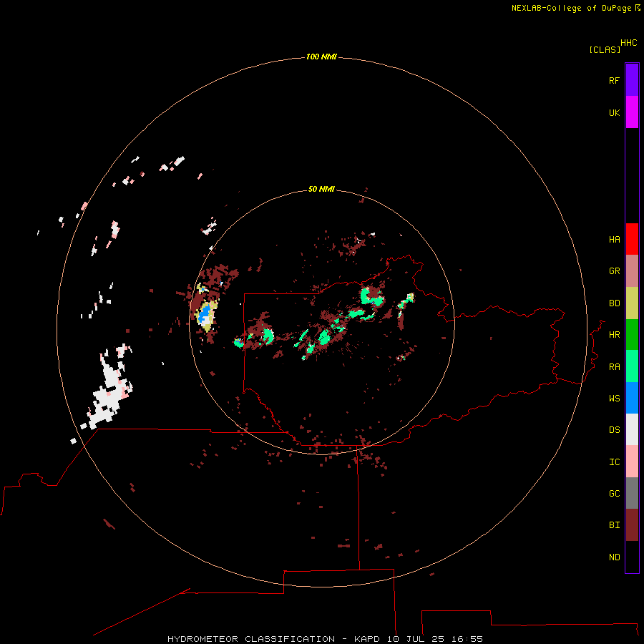This screenshot has height=644, width=644.
Task: Click the DS white legend swatch
Action: [632, 429]
